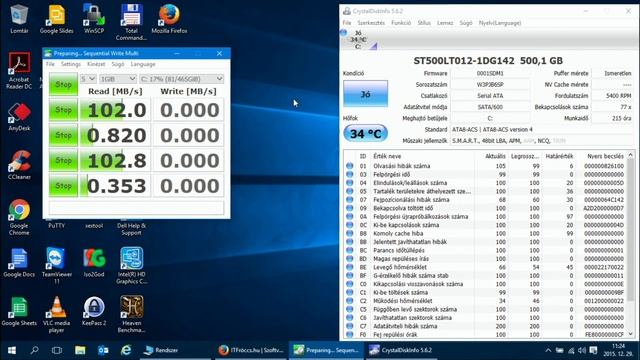Open the Kinézet menu in CrystalDiskMark
This screenshot has width=640, height=360.
pyautogui.click(x=96, y=64)
